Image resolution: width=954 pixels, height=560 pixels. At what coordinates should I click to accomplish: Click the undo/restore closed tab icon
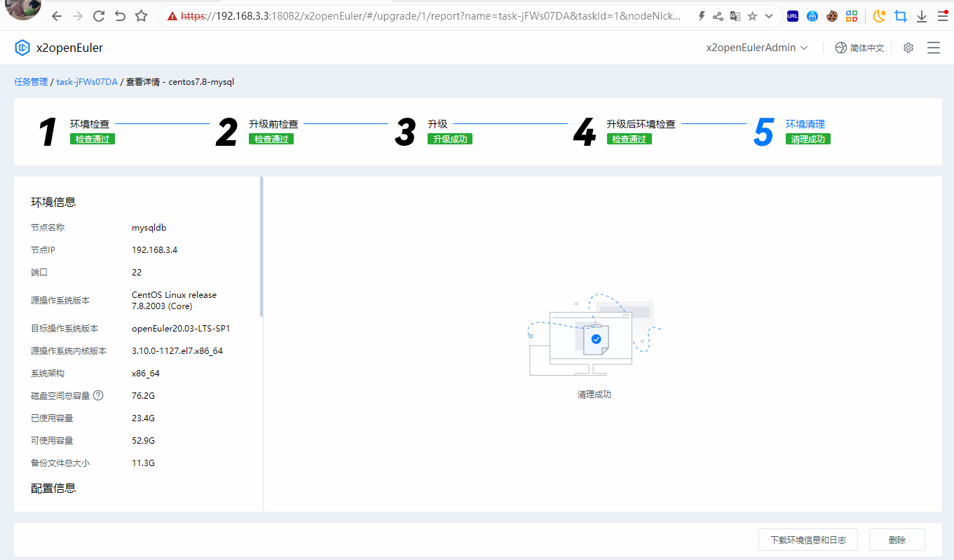point(120,15)
